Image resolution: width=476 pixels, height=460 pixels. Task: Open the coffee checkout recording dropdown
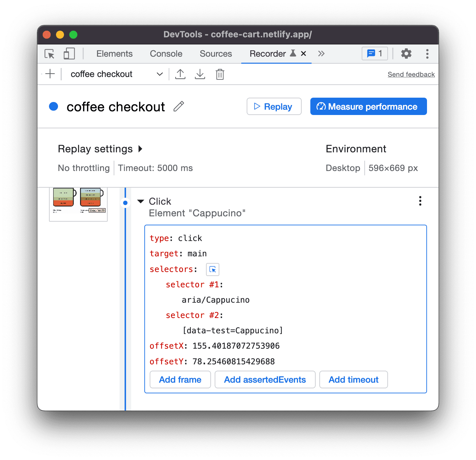pyautogui.click(x=159, y=74)
